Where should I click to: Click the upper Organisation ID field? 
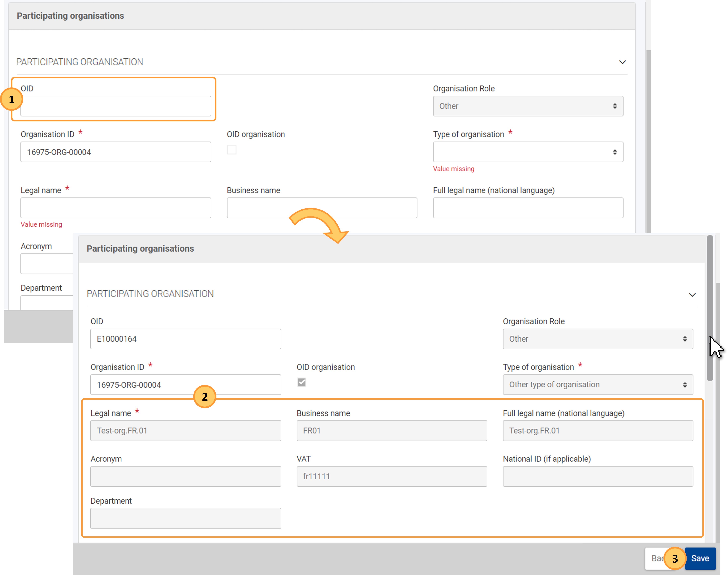pyautogui.click(x=116, y=152)
